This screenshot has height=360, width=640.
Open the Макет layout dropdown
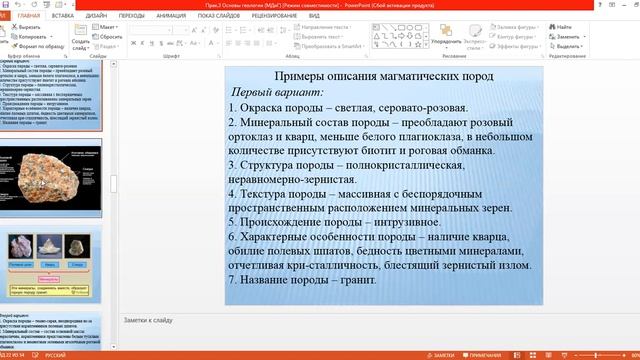105,27
